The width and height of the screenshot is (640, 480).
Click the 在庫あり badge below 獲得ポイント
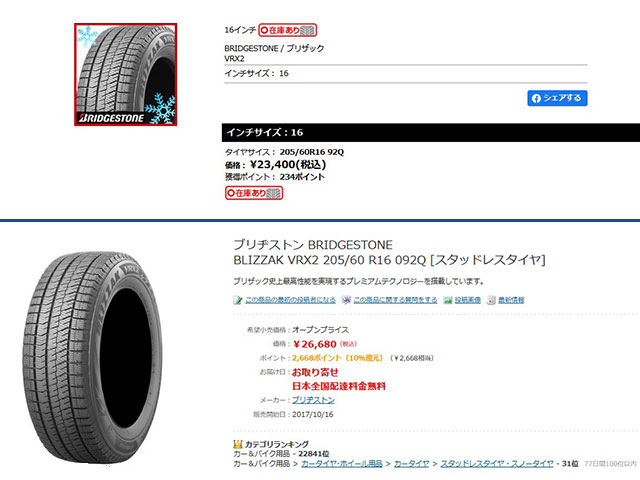point(254,193)
